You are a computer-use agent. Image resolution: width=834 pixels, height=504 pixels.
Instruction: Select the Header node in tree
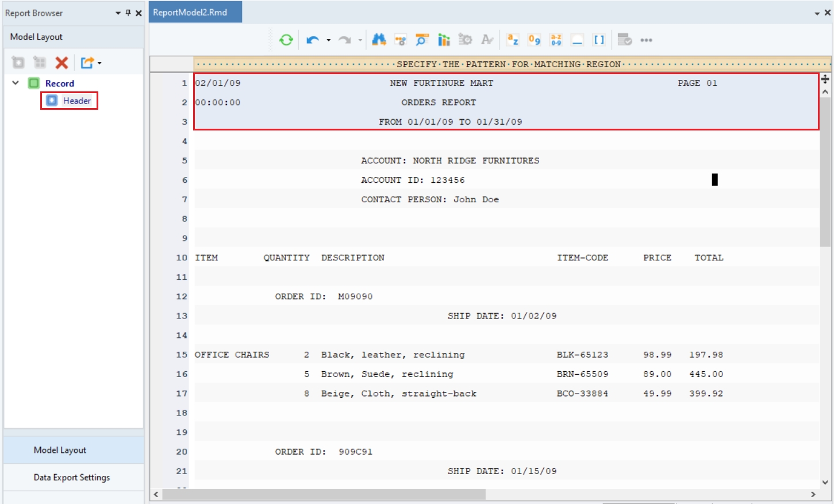pos(76,101)
